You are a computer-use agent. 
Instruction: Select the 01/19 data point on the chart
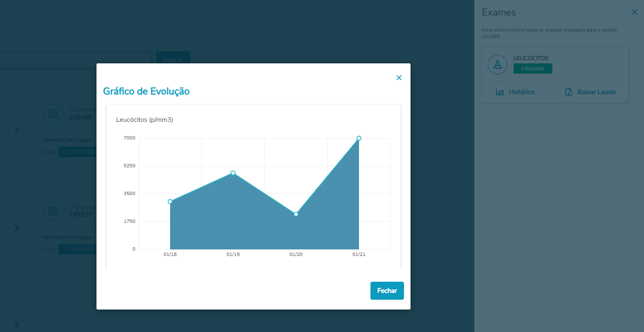[x=233, y=173]
